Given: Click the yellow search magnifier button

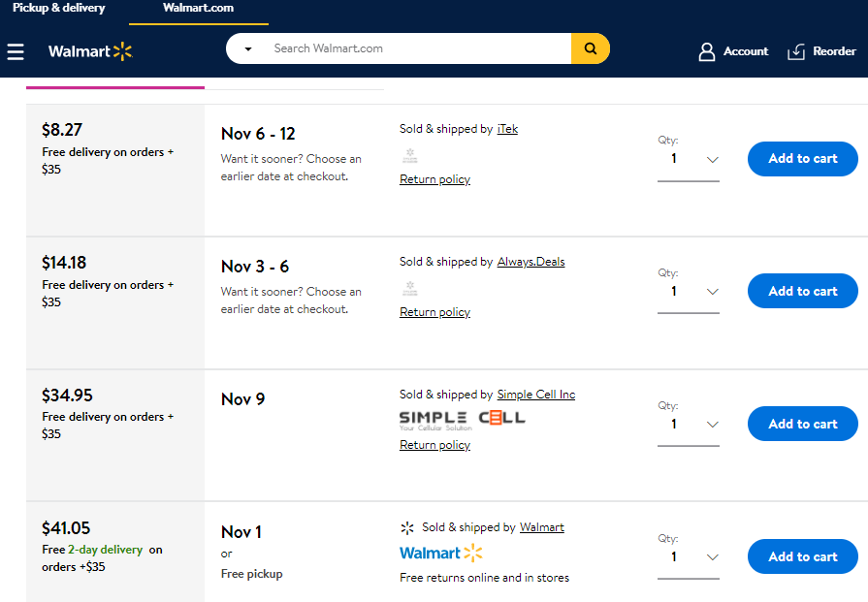Looking at the screenshot, I should coord(590,48).
